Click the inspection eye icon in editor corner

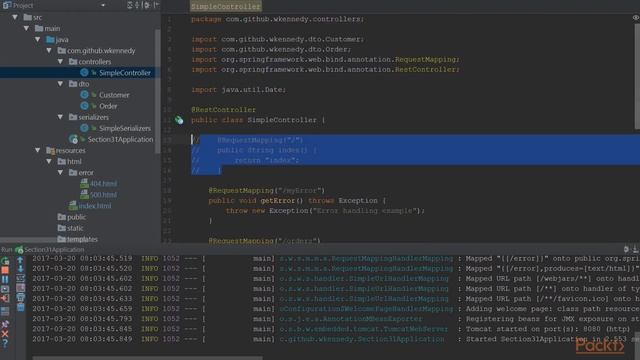pyautogui.click(x=636, y=18)
